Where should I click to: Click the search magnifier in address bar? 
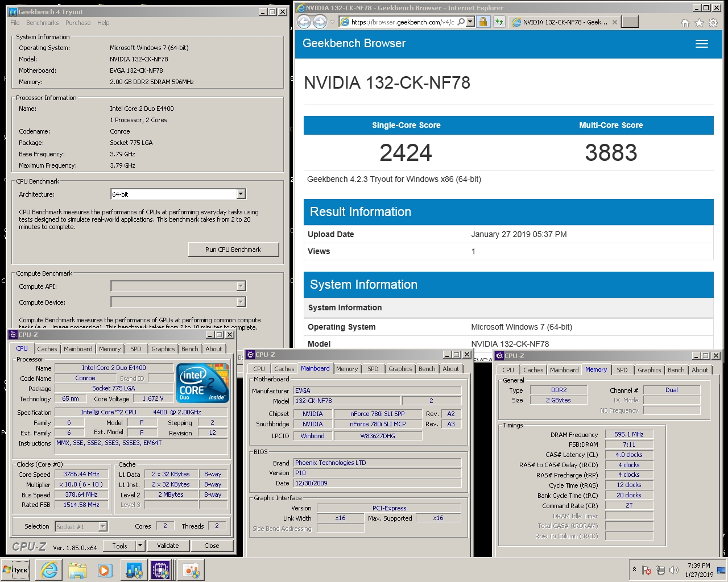461,22
